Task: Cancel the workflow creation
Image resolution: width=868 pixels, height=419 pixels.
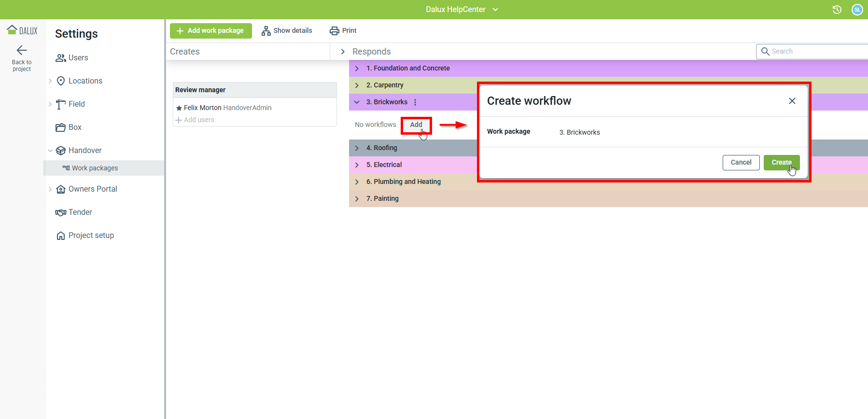Action: point(741,163)
